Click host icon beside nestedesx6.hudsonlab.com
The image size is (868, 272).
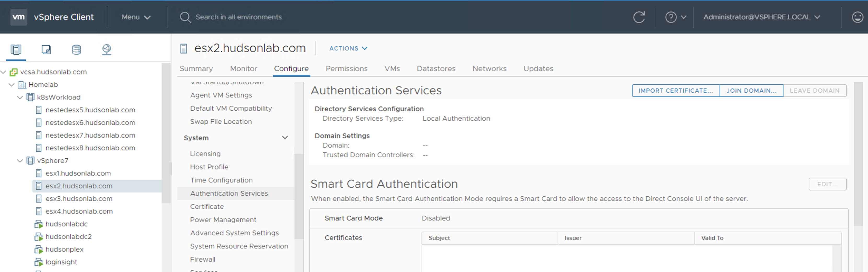pyautogui.click(x=39, y=122)
